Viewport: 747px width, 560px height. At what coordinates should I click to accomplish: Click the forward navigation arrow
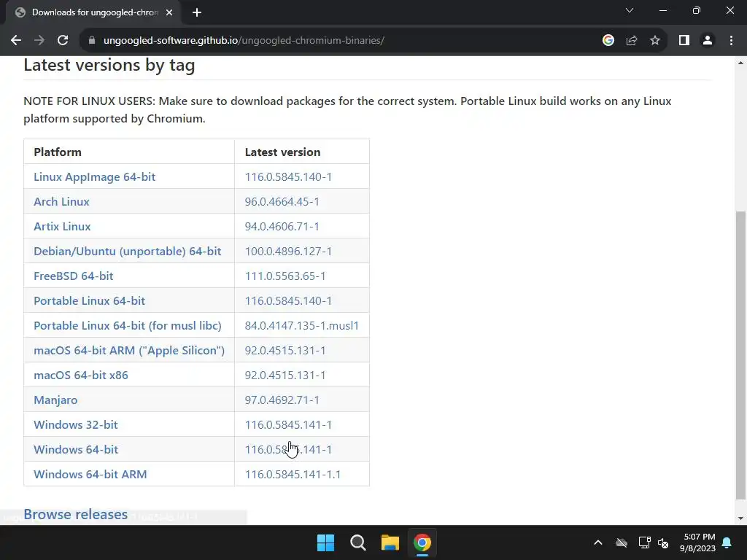coord(39,41)
